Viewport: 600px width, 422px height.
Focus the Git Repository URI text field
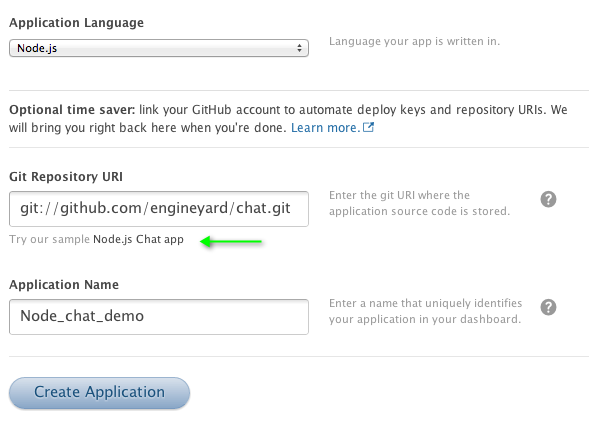(x=158, y=209)
